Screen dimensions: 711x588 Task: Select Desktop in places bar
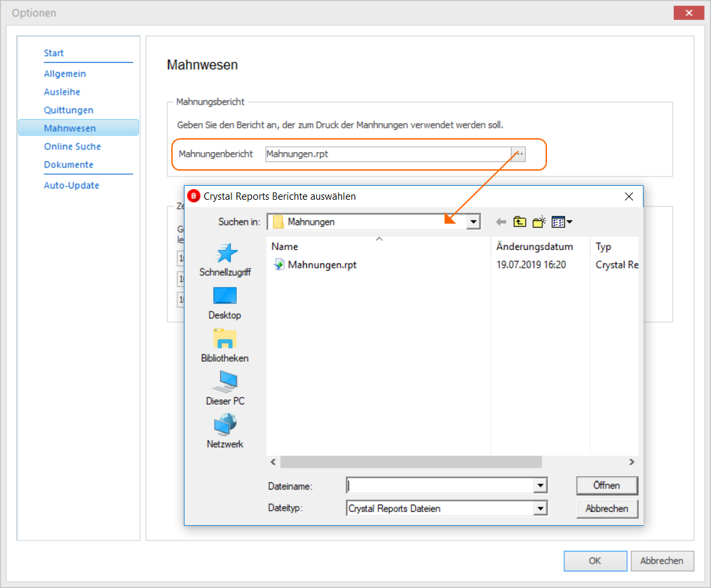click(x=225, y=304)
